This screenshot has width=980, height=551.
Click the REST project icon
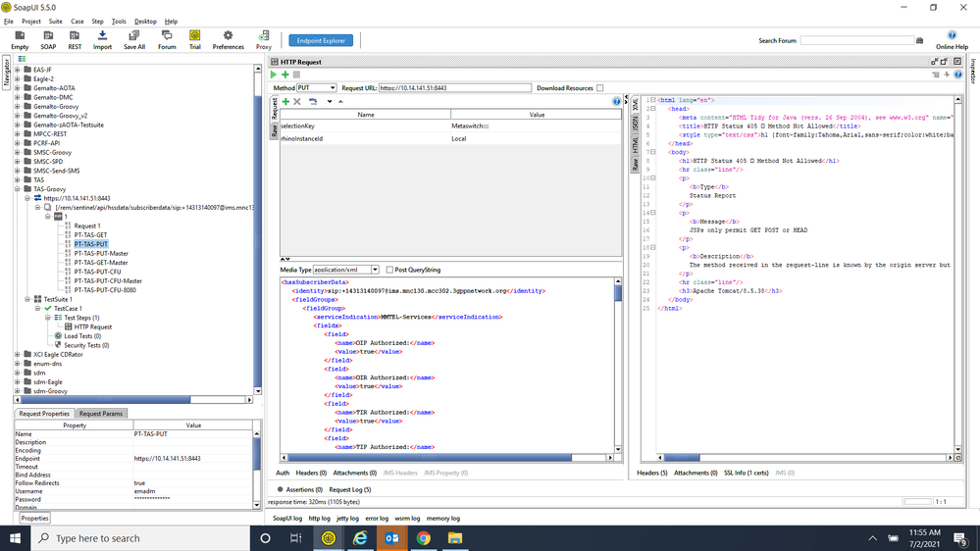(x=75, y=39)
